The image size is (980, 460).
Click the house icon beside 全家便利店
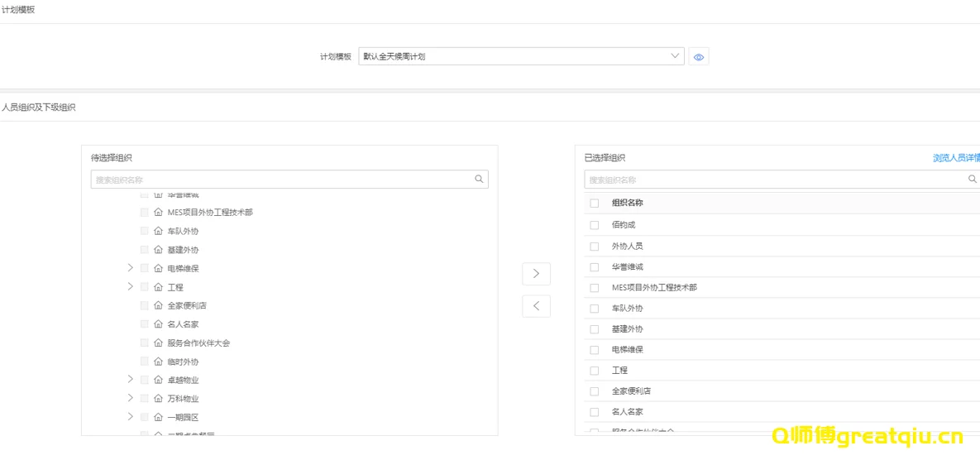click(x=158, y=306)
